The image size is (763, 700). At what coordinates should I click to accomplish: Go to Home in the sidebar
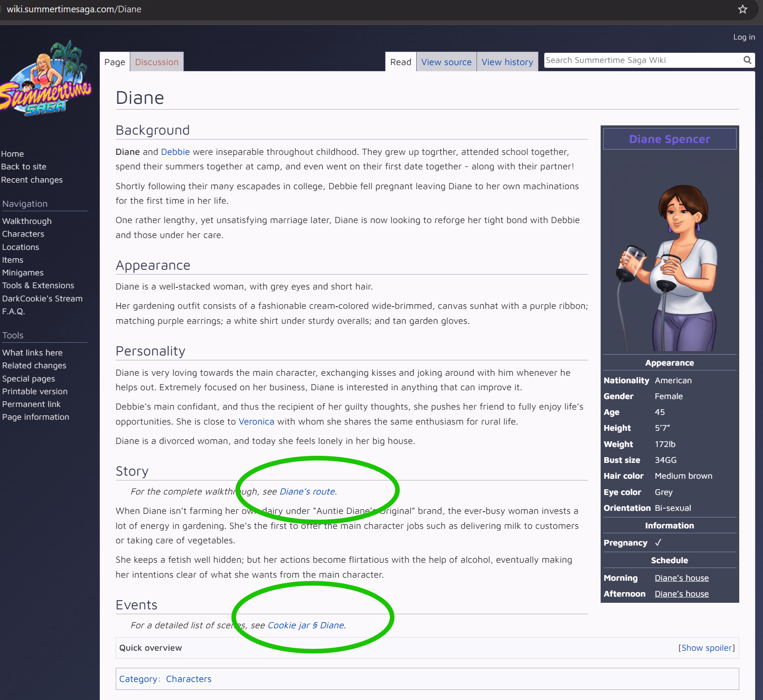[12, 154]
